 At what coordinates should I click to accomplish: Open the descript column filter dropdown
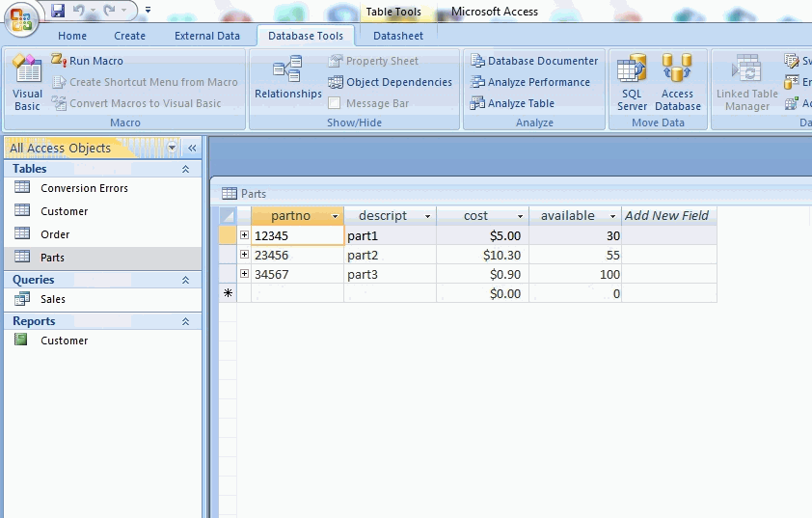pyautogui.click(x=428, y=216)
